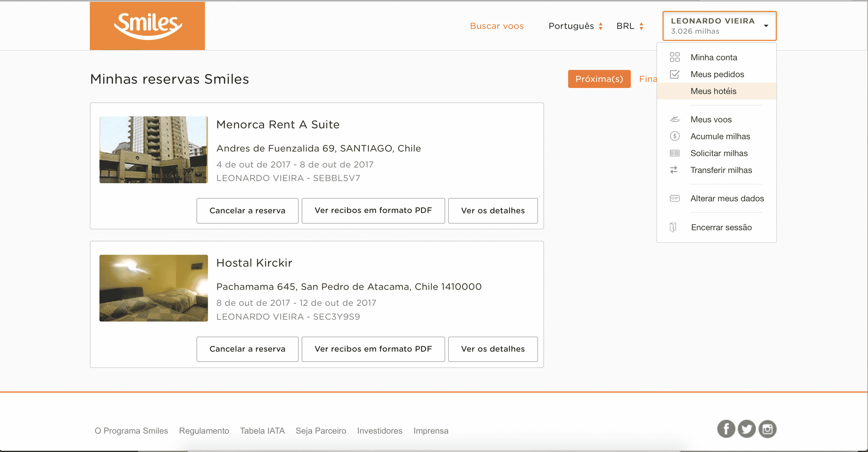
Task: Open the Português language dropdown
Action: 576,26
